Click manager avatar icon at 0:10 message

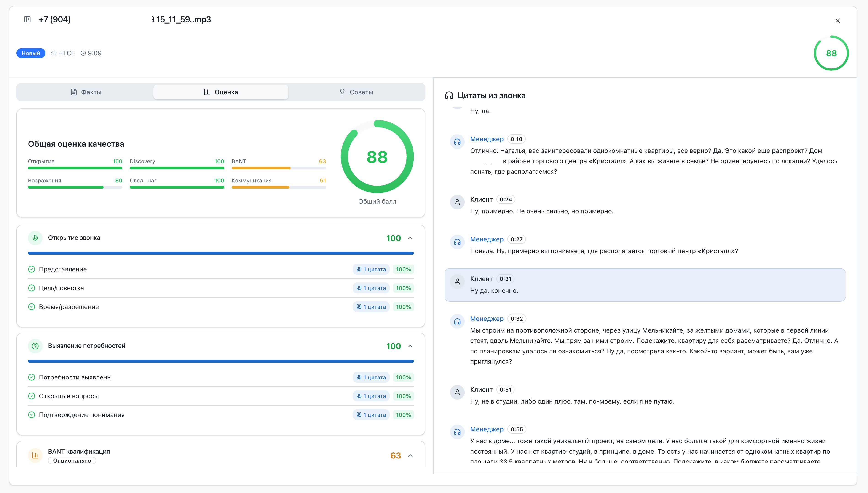coord(457,142)
